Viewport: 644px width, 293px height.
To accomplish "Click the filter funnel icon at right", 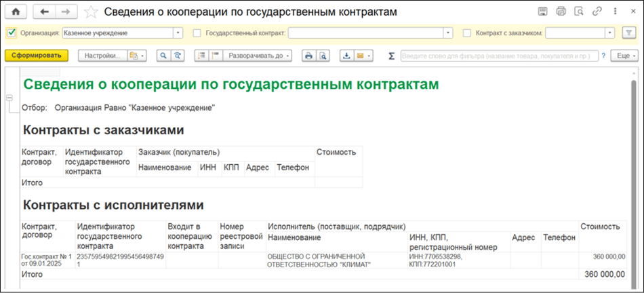I will [x=628, y=33].
